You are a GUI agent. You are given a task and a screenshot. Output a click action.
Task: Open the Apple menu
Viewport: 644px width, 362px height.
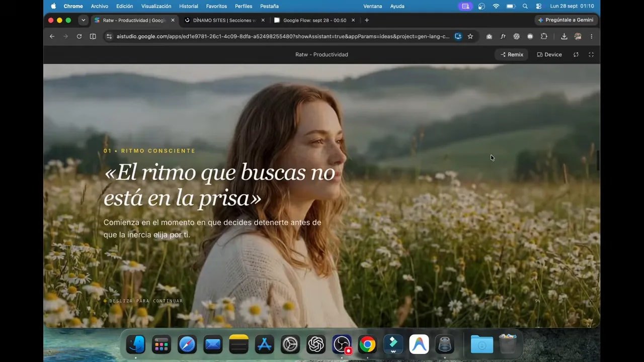pos(53,6)
